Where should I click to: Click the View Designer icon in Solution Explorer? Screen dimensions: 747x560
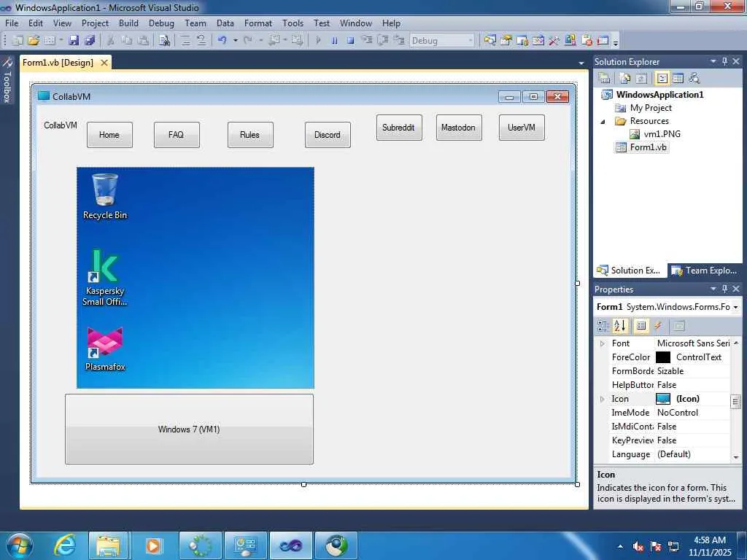click(x=678, y=78)
